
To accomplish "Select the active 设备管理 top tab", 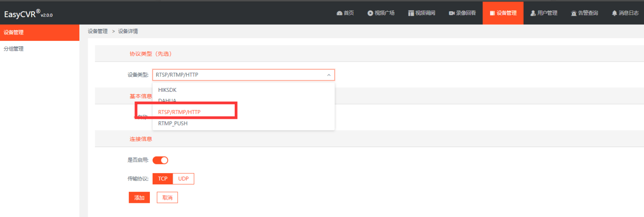I will [x=503, y=13].
